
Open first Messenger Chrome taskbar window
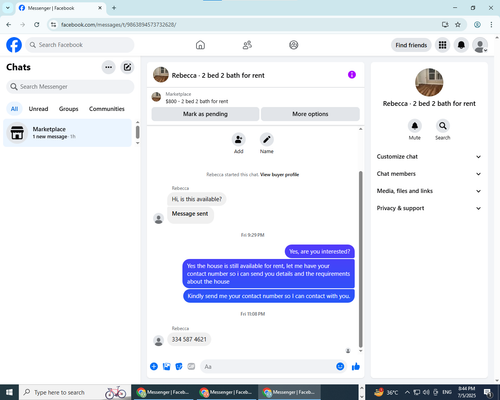(163, 392)
